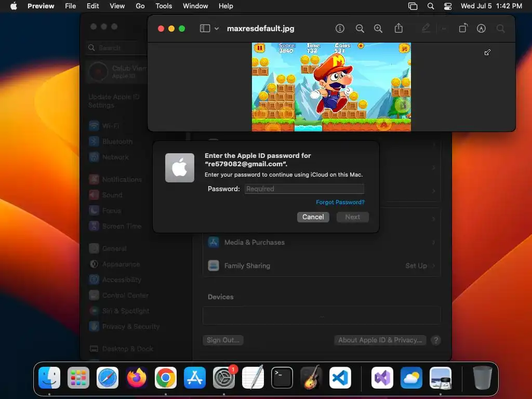Open TextEdit from the Dock
The height and width of the screenshot is (399, 532).
[x=253, y=378]
